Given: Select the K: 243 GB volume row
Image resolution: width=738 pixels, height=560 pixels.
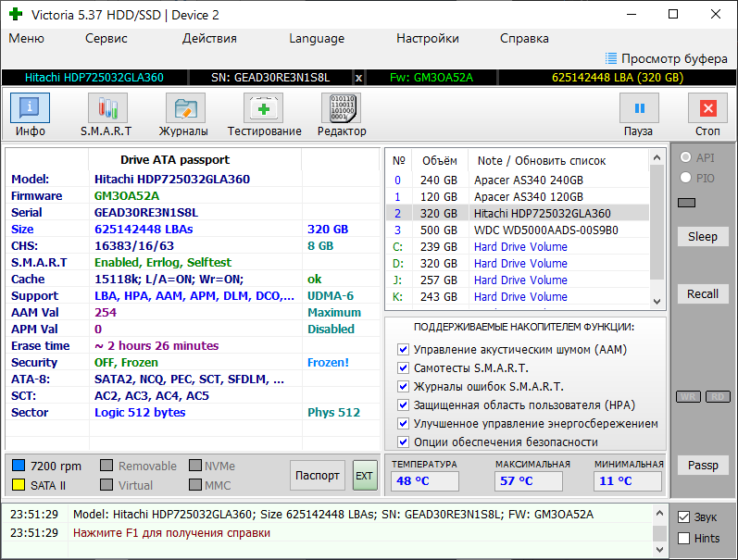Looking at the screenshot, I should (x=518, y=297).
